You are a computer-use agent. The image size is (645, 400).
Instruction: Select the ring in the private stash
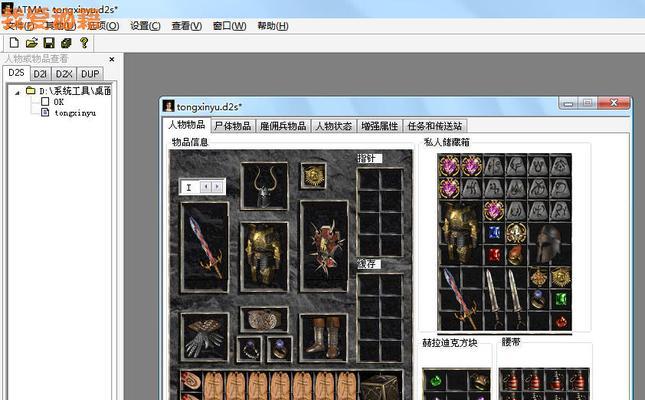tap(538, 299)
